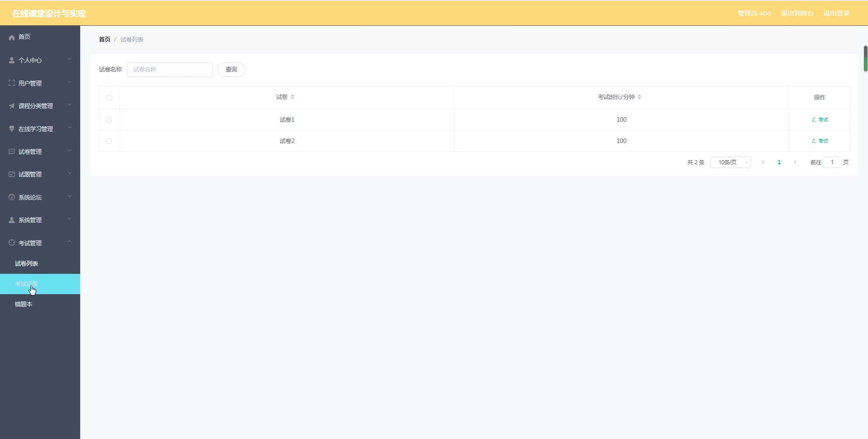868x439 pixels.
Task: Click the pencil icon in 试卷1 row
Action: (x=814, y=119)
